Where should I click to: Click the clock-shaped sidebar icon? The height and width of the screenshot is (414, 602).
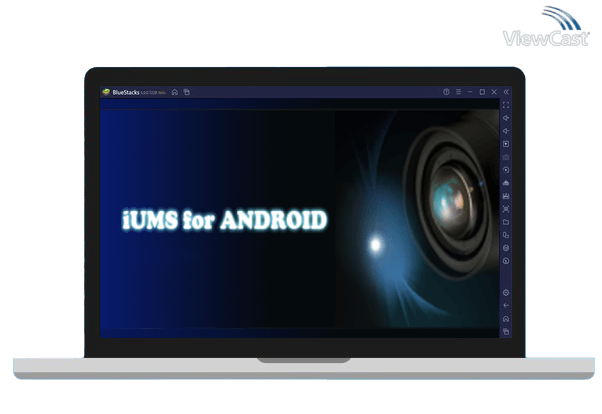point(506,261)
